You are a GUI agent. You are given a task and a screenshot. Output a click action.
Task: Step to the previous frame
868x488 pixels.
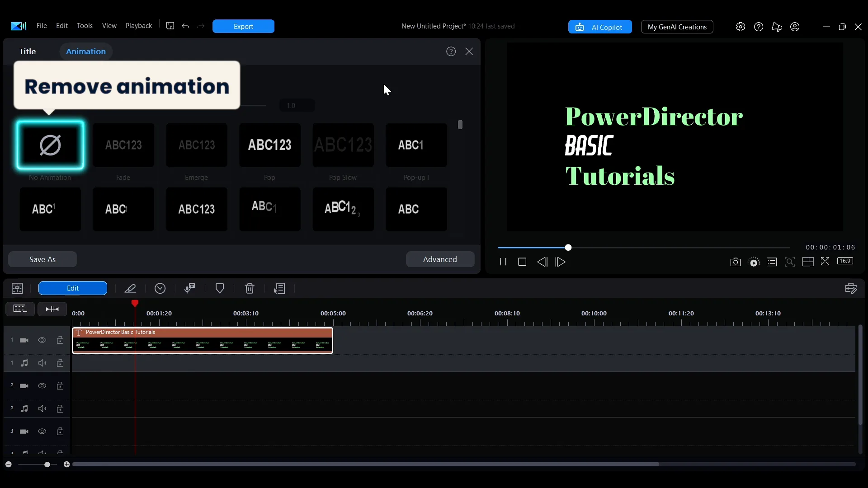click(542, 262)
